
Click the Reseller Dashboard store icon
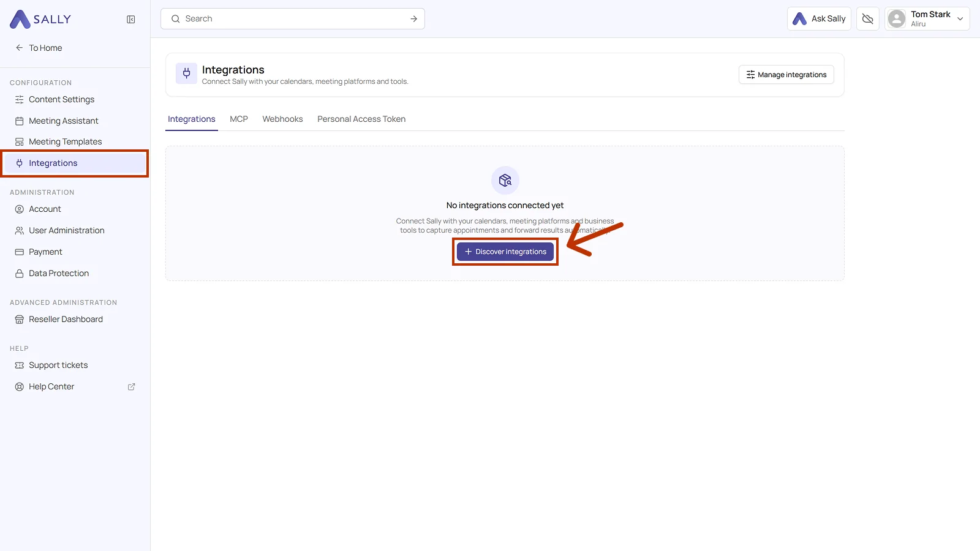click(x=20, y=319)
